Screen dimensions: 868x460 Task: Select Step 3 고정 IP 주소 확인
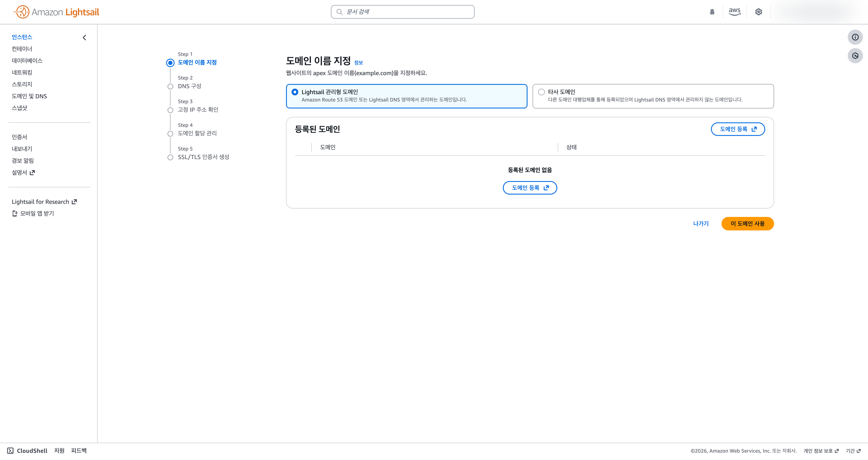click(x=198, y=110)
